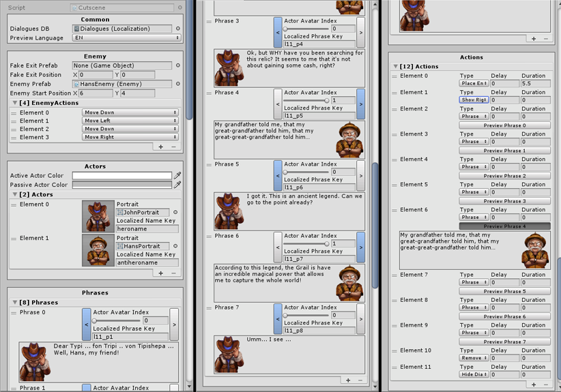Set Phrase 4 avatar side to right
The height and width of the screenshot is (392, 561).
tap(360, 104)
